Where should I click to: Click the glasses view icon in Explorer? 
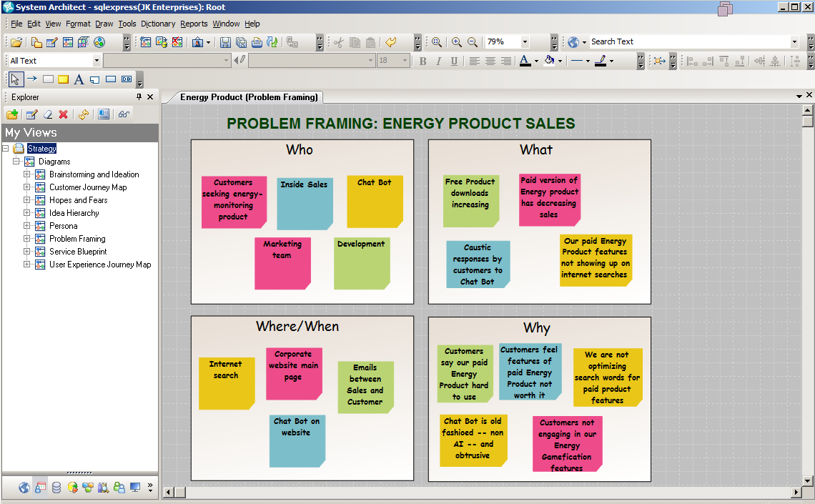pyautogui.click(x=124, y=114)
